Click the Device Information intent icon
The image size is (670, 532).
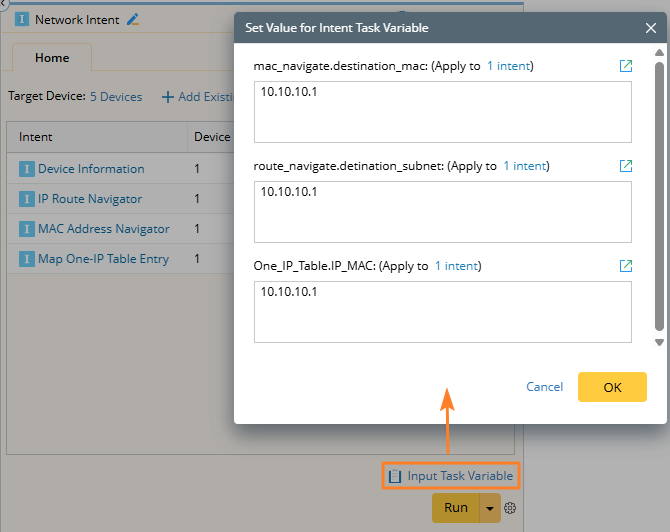pyautogui.click(x=27, y=169)
